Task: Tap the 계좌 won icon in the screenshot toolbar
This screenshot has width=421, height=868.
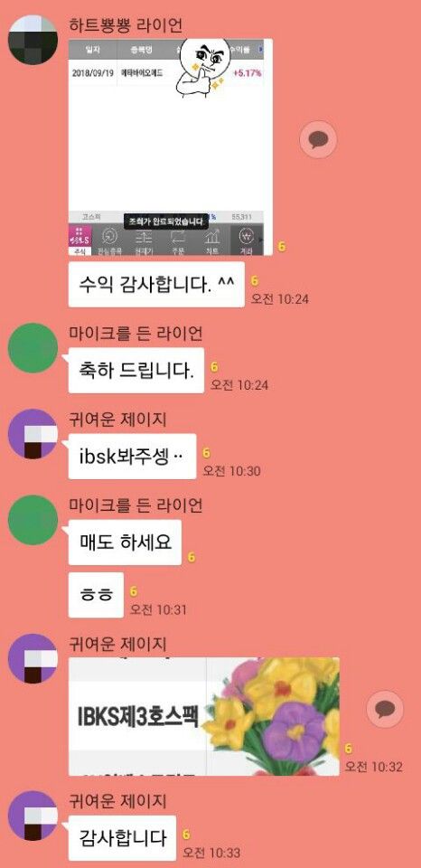Action: tap(246, 240)
